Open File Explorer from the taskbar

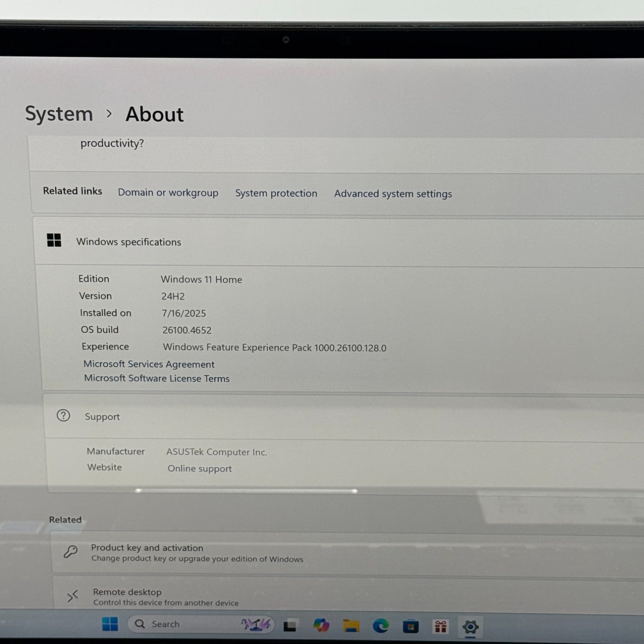[351, 626]
